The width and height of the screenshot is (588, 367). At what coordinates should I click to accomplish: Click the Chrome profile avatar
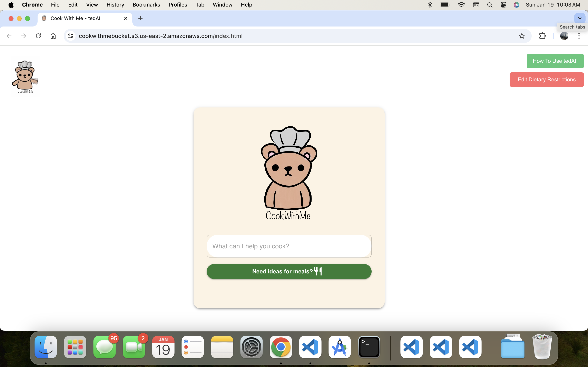point(564,36)
